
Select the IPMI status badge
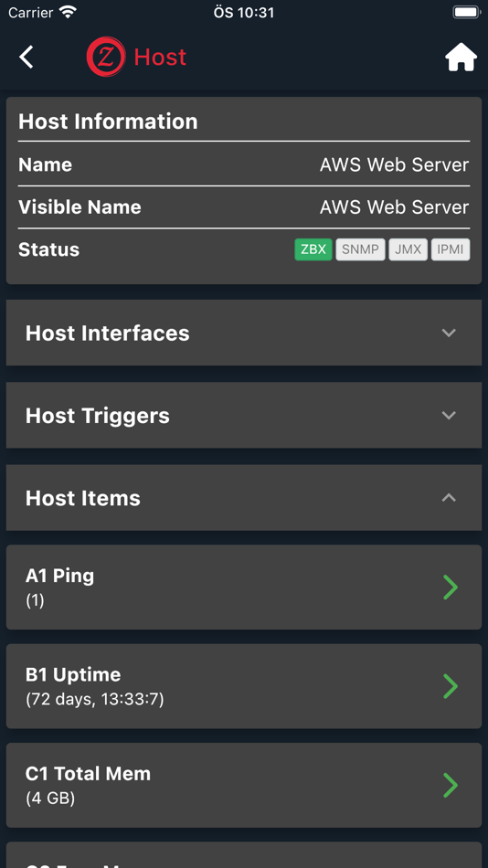tap(451, 249)
